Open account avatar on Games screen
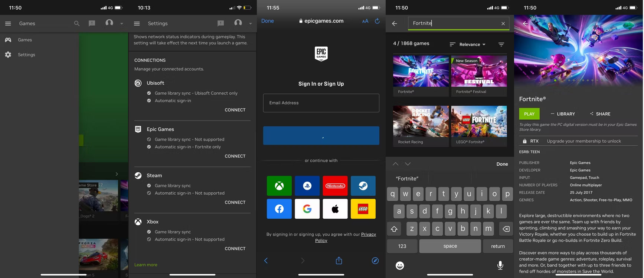This screenshot has height=278, width=644. [109, 23]
